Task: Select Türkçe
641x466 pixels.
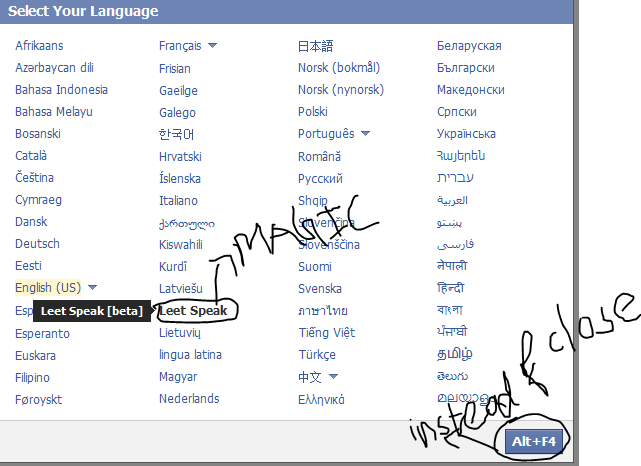Action: (x=317, y=354)
